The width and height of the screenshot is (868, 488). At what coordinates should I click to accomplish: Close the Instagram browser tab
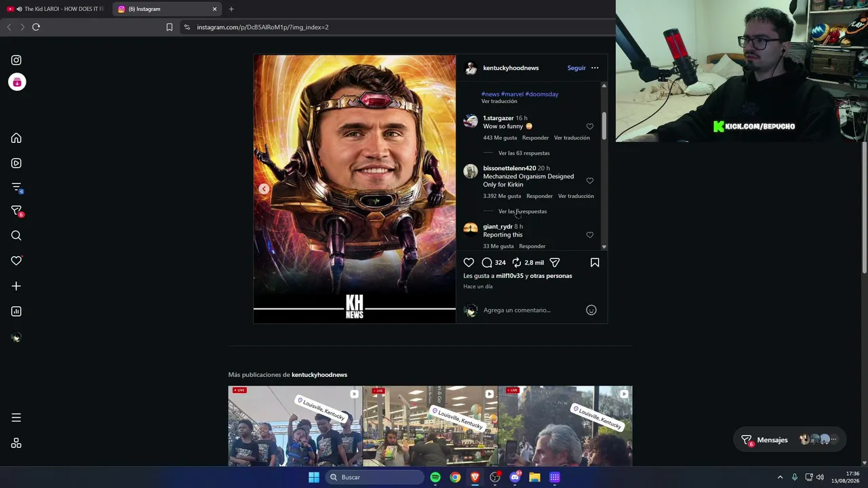tap(215, 9)
